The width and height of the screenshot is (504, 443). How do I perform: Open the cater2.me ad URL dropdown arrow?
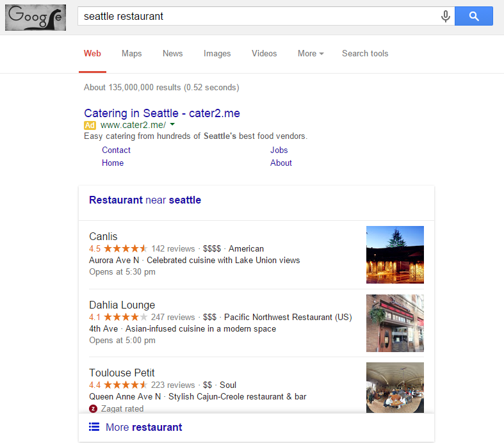pos(172,125)
